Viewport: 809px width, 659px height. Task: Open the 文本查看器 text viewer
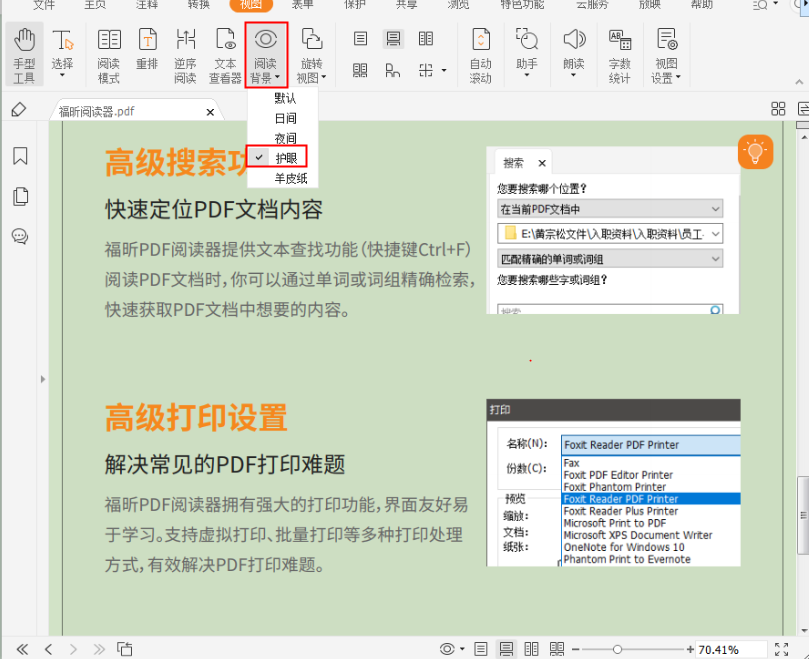tap(223, 52)
